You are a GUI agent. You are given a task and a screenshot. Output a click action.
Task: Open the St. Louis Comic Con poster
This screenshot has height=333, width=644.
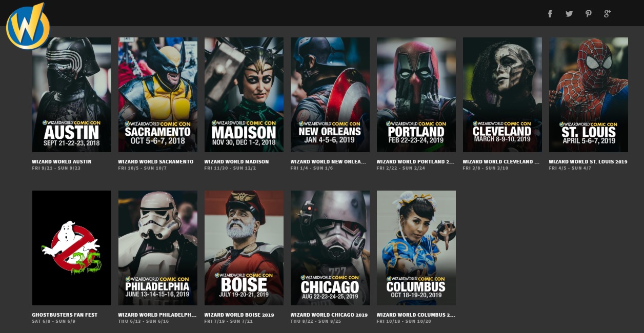[x=589, y=95]
